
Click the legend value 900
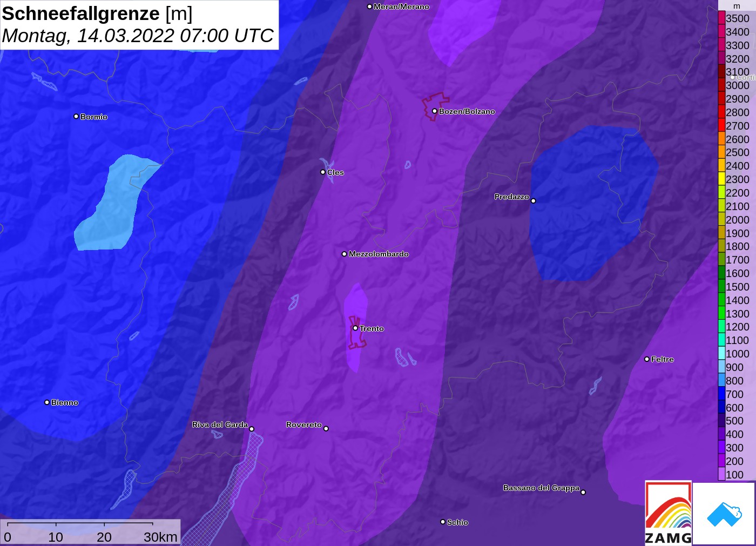pyautogui.click(x=734, y=367)
